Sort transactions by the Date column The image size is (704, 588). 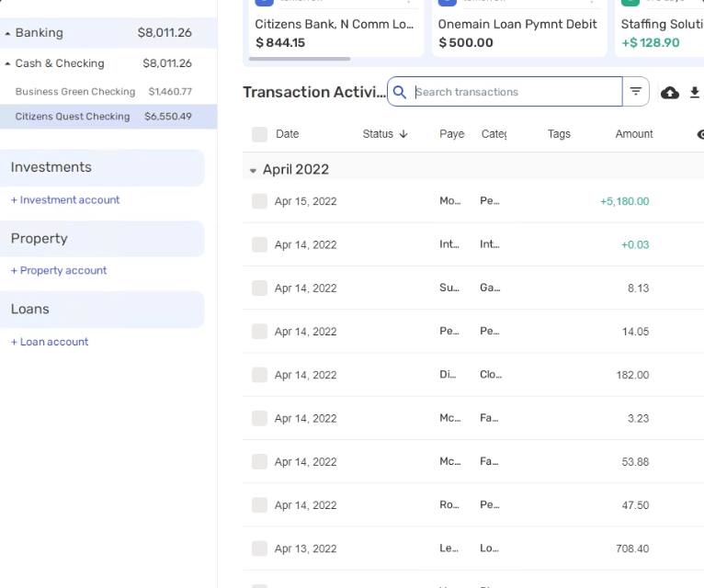(x=288, y=134)
